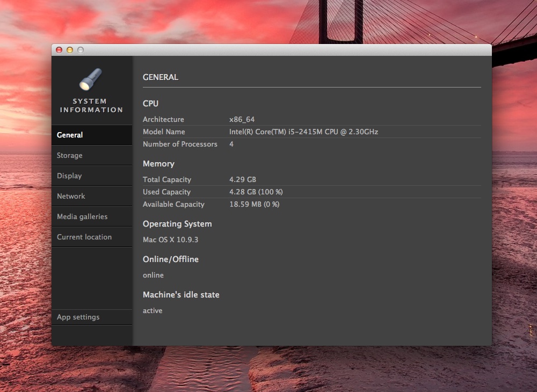Click the Available Capacity label
This screenshot has height=392, width=537.
173,205
